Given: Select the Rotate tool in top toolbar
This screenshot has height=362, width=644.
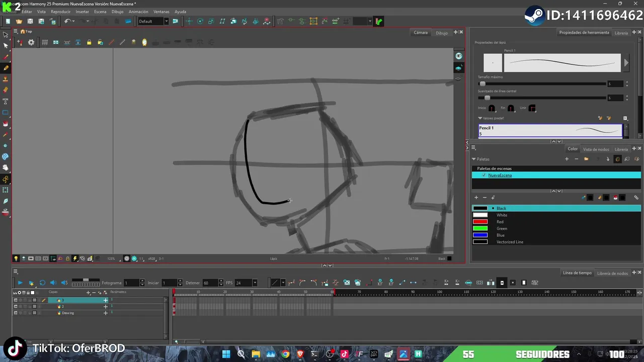Looking at the screenshot, I should pyautogui.click(x=200, y=21).
